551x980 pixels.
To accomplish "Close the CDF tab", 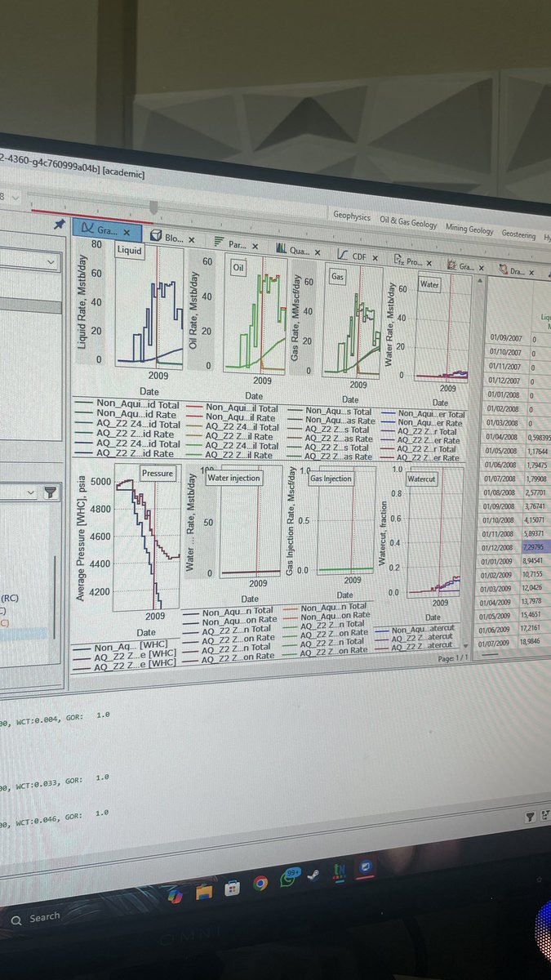I will 376,257.
